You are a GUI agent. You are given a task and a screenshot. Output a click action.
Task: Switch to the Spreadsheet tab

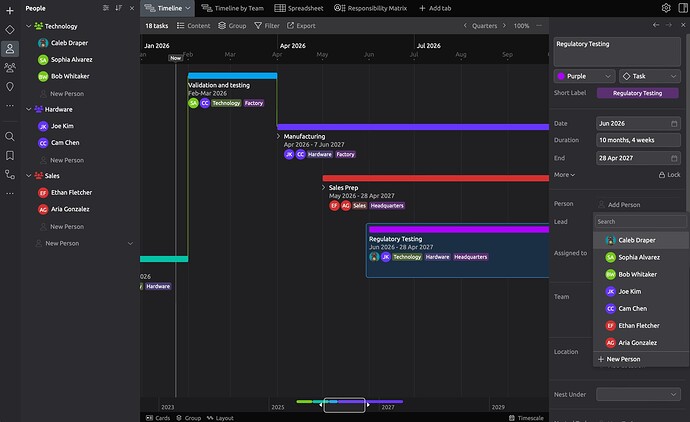[x=297, y=8]
